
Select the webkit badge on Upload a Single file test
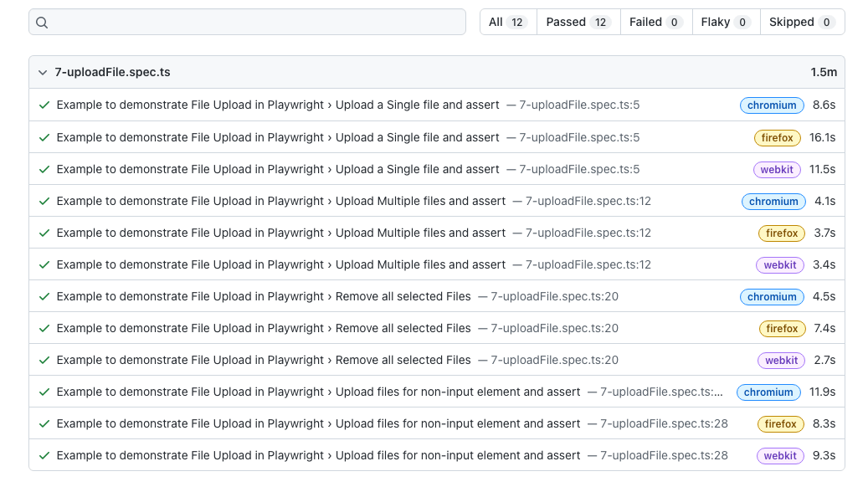point(776,169)
